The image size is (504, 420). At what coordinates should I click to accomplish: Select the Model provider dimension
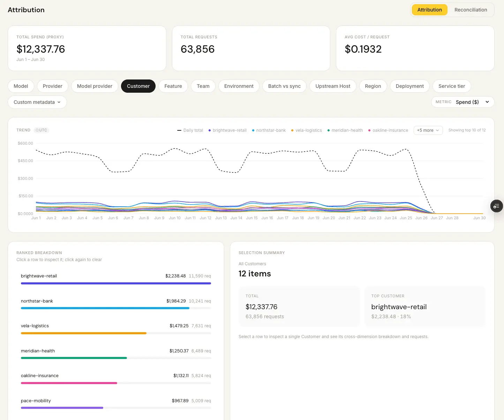95,86
